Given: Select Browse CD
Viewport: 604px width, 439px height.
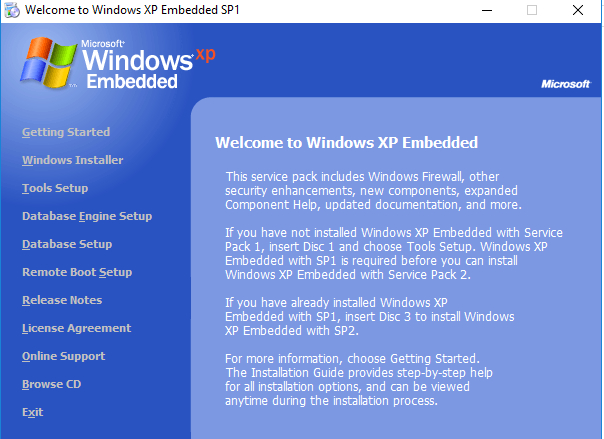Looking at the screenshot, I should [51, 384].
